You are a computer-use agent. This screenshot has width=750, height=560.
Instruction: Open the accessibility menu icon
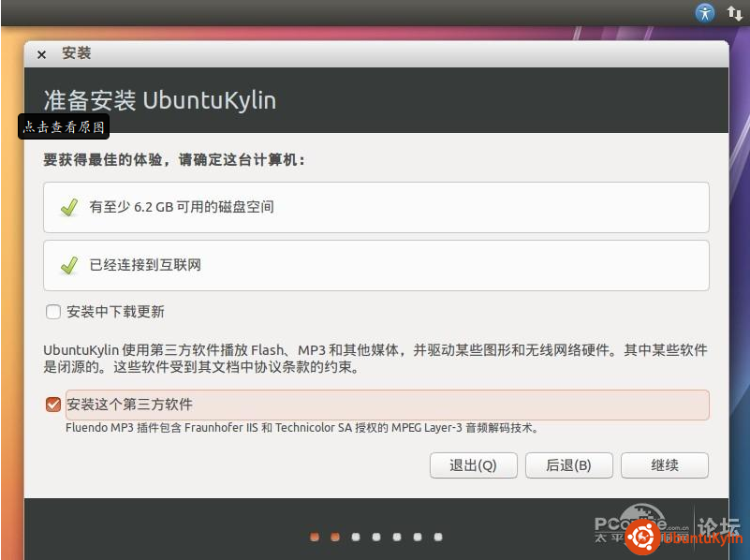tap(704, 12)
